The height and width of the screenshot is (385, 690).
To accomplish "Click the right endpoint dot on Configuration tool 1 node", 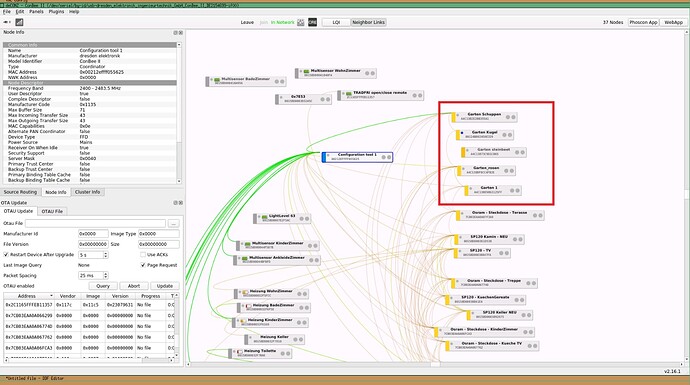I will (389, 157).
